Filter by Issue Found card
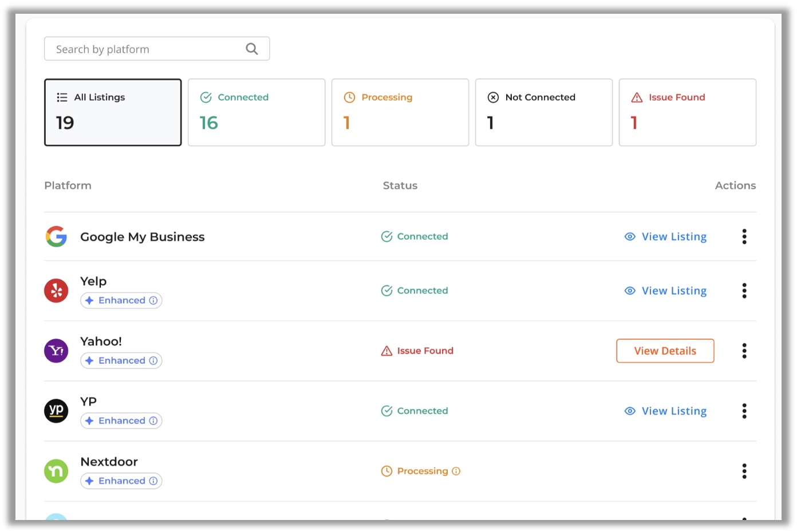The image size is (797, 532). (x=688, y=112)
